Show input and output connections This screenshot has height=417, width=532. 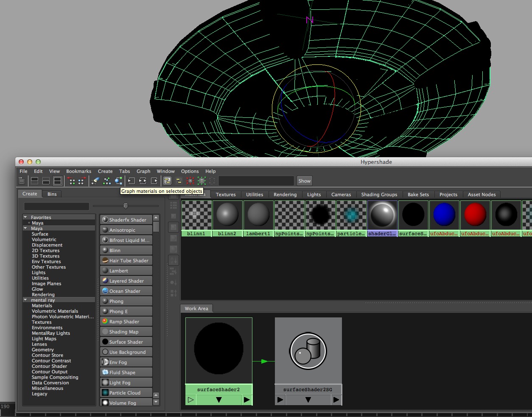click(143, 181)
